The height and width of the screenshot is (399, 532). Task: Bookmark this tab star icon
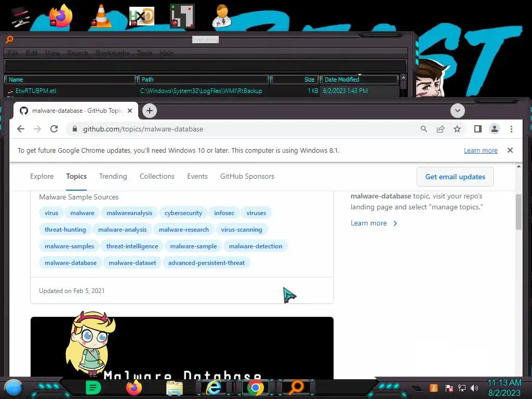click(x=457, y=129)
